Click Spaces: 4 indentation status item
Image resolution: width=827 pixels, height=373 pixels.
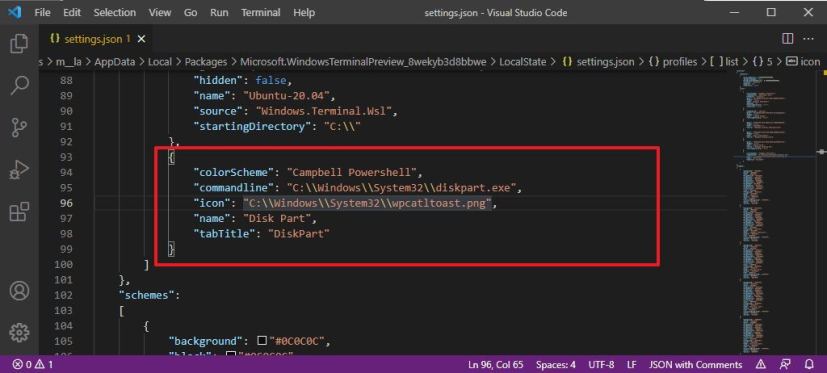[556, 365]
